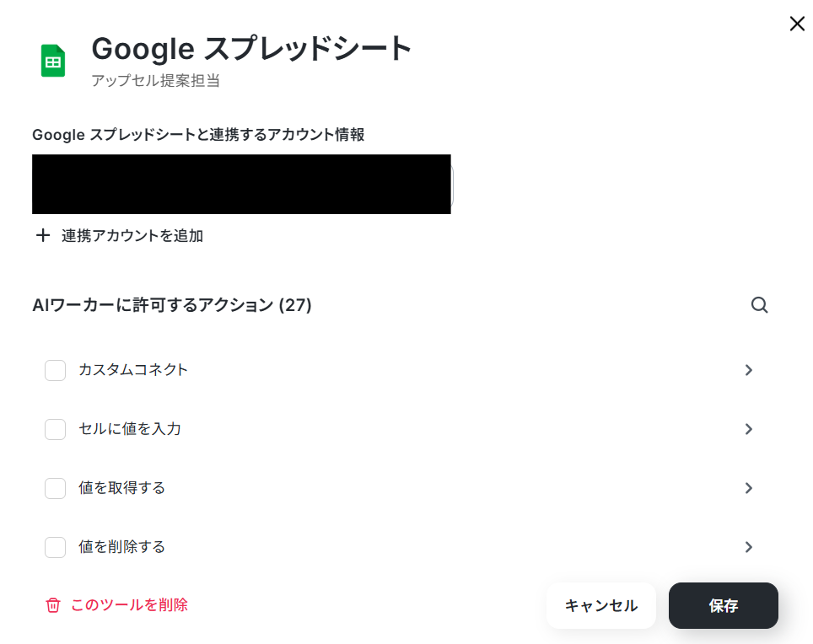The image size is (813, 644).
Task: Enable the カスタムコネクト checkbox
Action: pos(55,370)
